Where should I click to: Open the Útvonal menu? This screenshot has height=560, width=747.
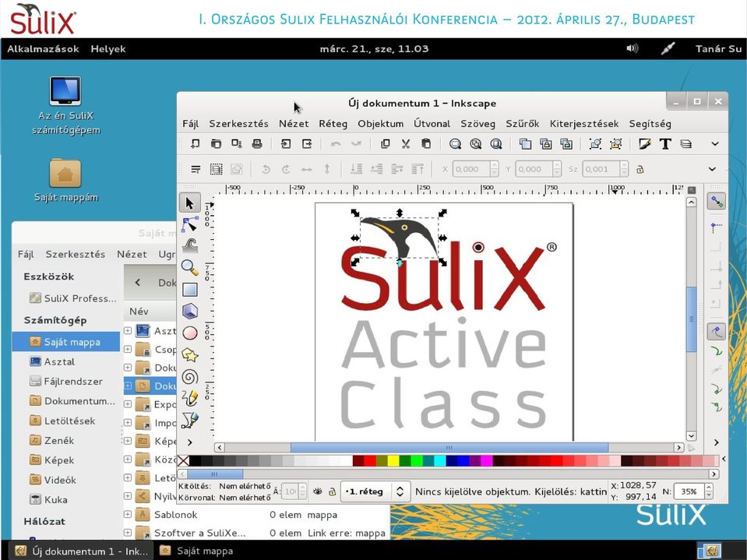[432, 124]
